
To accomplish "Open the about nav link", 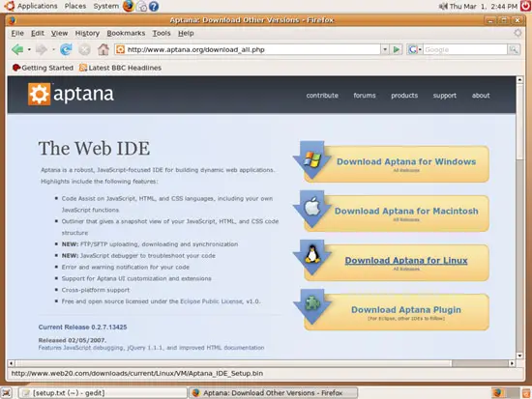I will [x=481, y=96].
